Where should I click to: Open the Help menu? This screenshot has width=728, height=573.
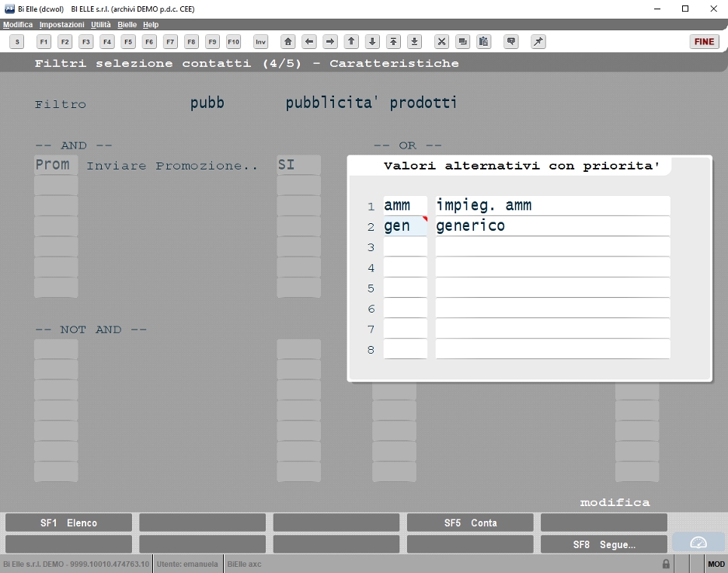[151, 25]
